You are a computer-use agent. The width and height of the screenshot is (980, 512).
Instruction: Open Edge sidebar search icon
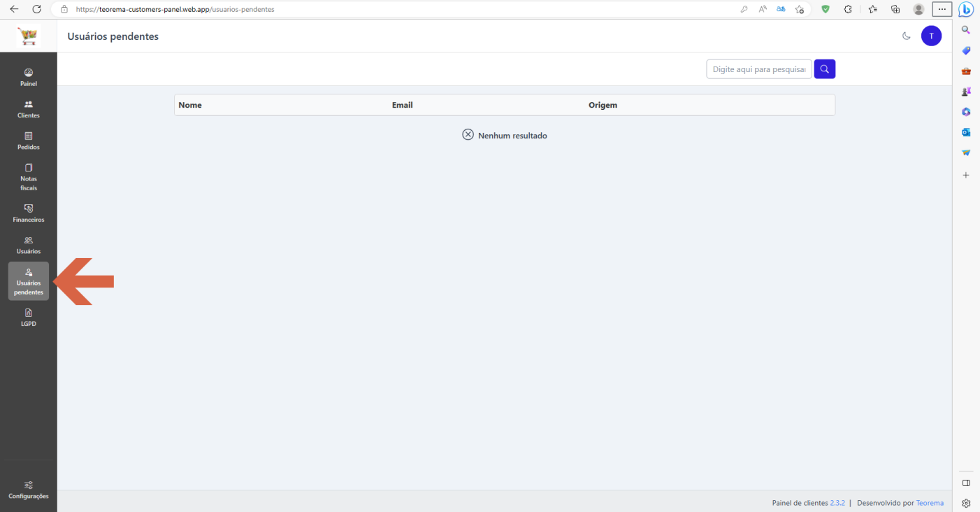click(x=966, y=30)
